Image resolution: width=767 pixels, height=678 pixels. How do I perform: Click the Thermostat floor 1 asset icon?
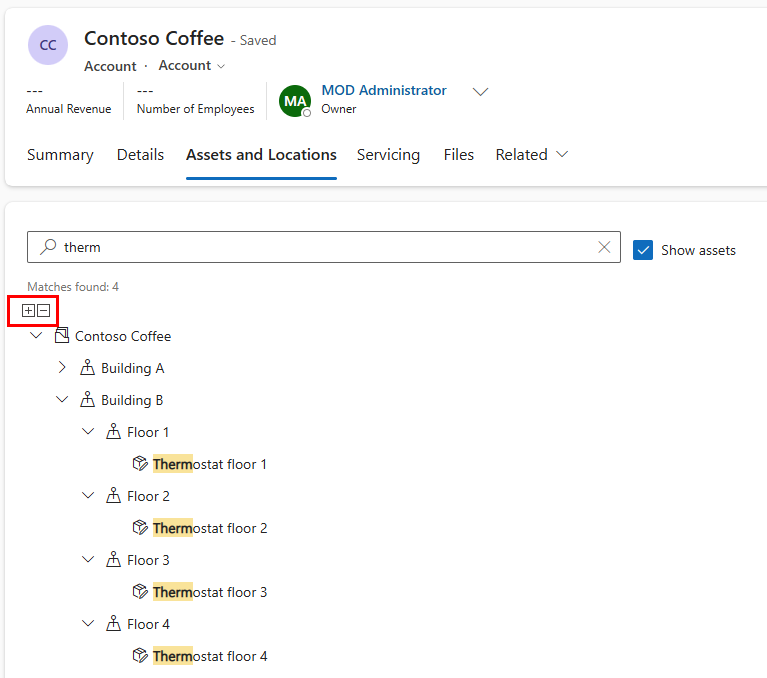click(x=140, y=463)
